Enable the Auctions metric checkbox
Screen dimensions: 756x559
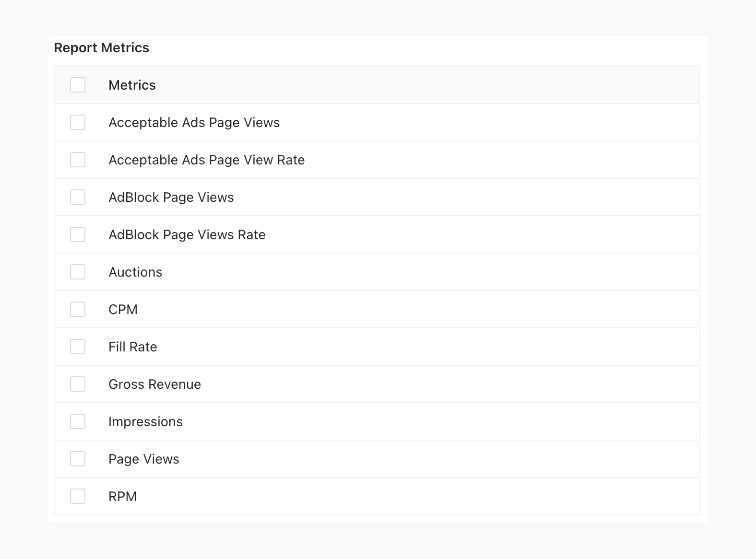(77, 272)
